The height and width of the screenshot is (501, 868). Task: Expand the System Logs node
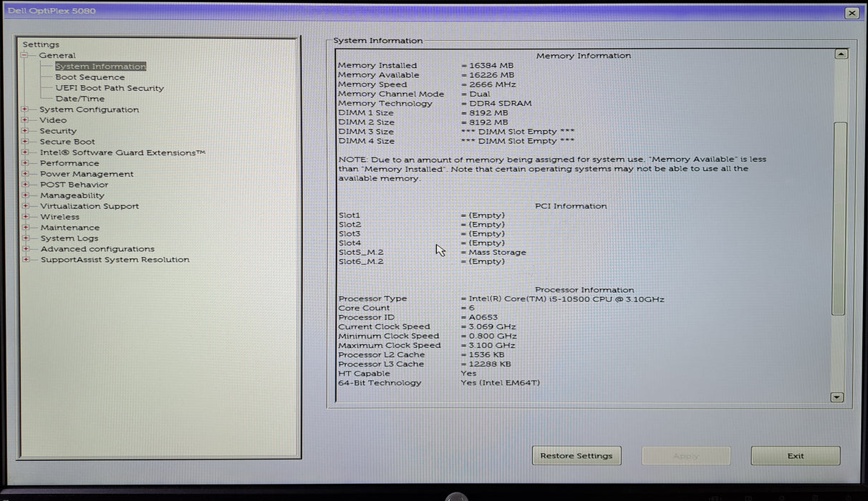(25, 238)
